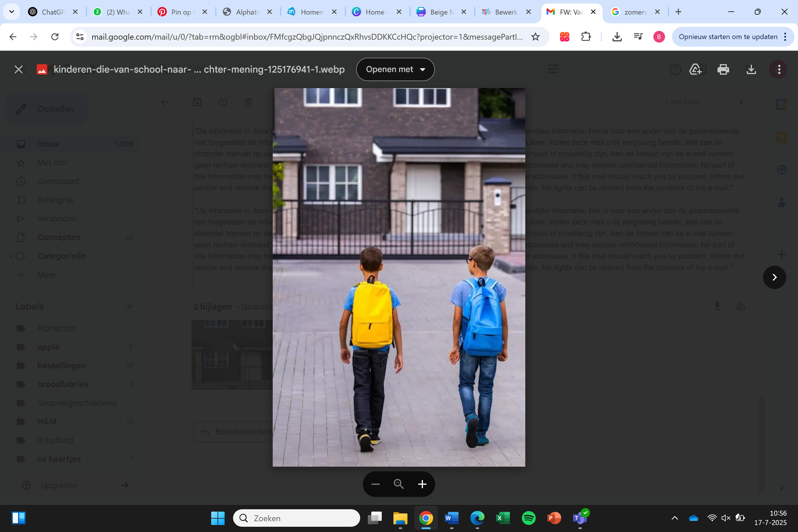This screenshot has height=532, width=798.
Task: Mute audio via the system tray speaker
Action: click(x=726, y=518)
